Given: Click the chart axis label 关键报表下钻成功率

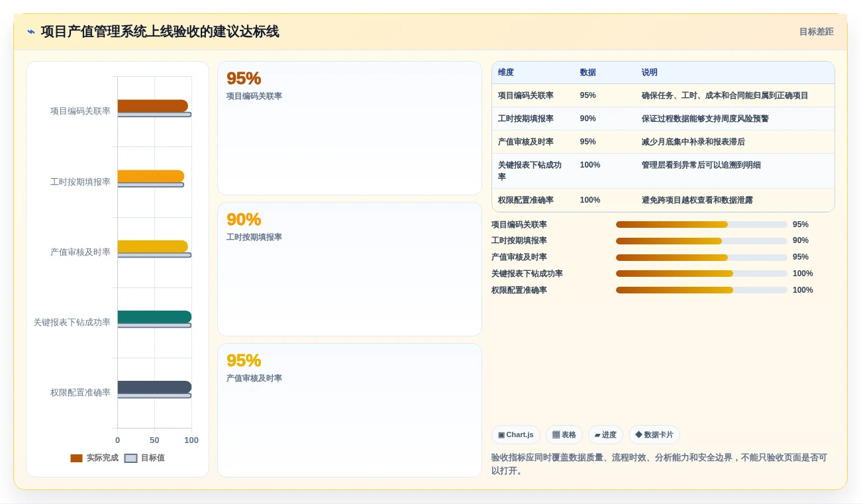Looking at the screenshot, I should pyautogui.click(x=72, y=323).
